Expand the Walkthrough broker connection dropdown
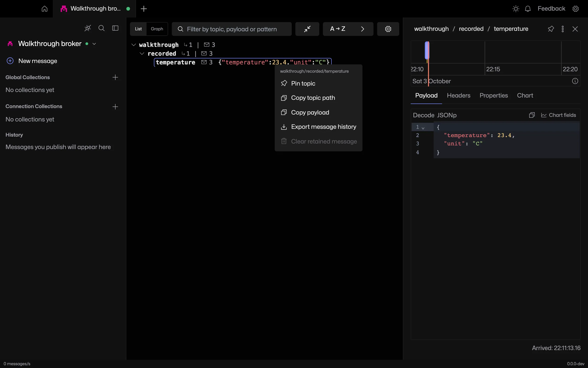Image resolution: width=588 pixels, height=368 pixels. click(x=94, y=44)
